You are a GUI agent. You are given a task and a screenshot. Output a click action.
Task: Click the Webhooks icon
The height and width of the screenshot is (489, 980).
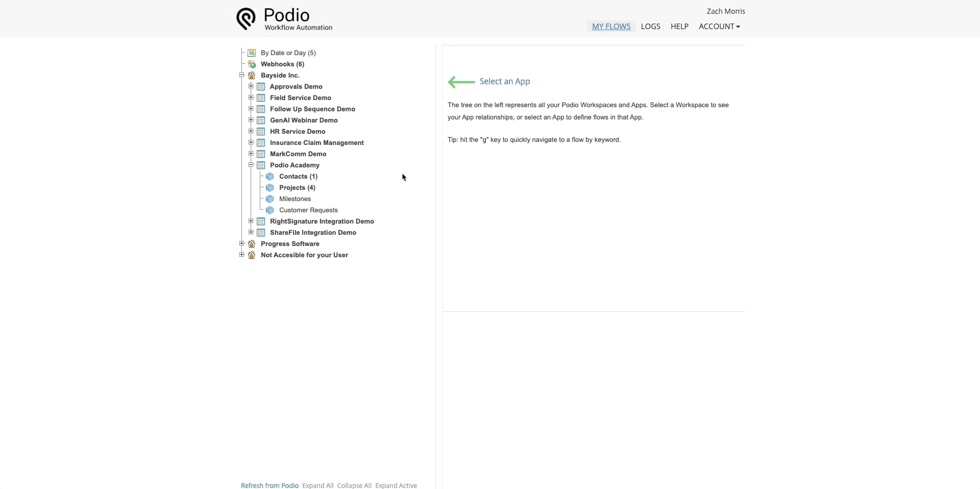252,64
